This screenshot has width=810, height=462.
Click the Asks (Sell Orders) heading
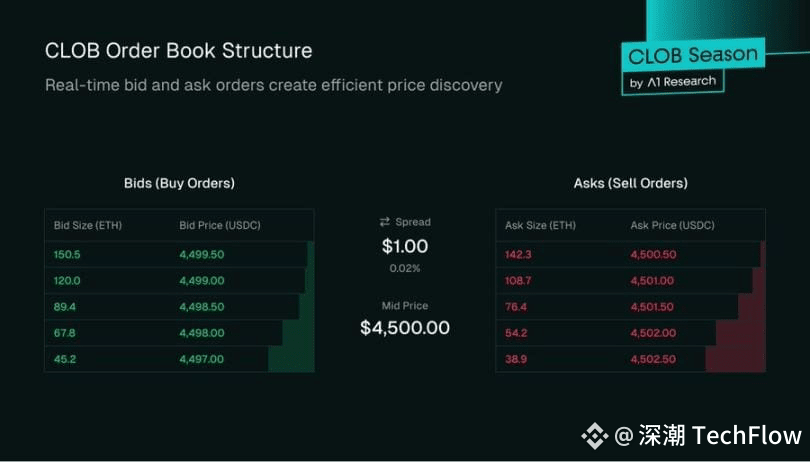[x=630, y=183]
